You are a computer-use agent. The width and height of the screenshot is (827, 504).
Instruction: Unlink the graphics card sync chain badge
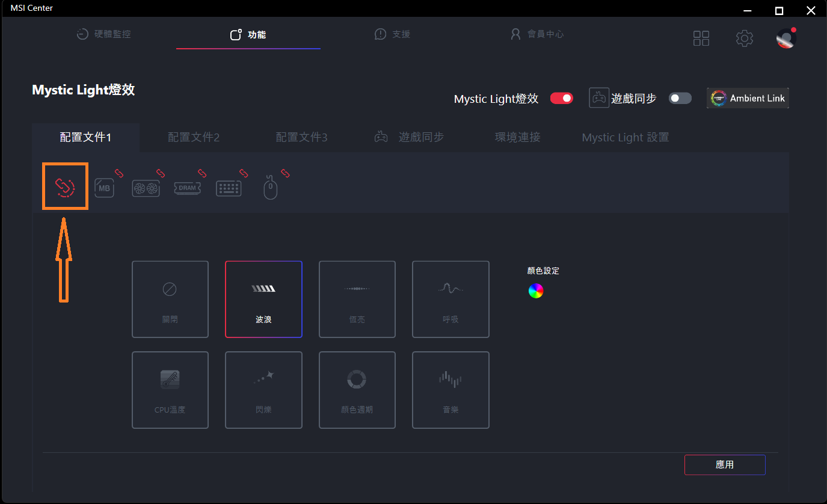pyautogui.click(x=161, y=173)
